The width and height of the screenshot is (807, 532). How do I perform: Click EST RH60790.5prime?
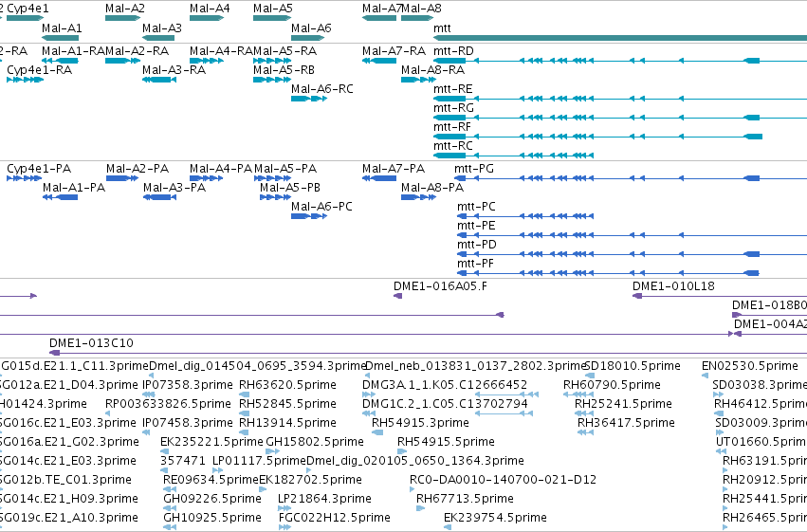(x=578, y=395)
